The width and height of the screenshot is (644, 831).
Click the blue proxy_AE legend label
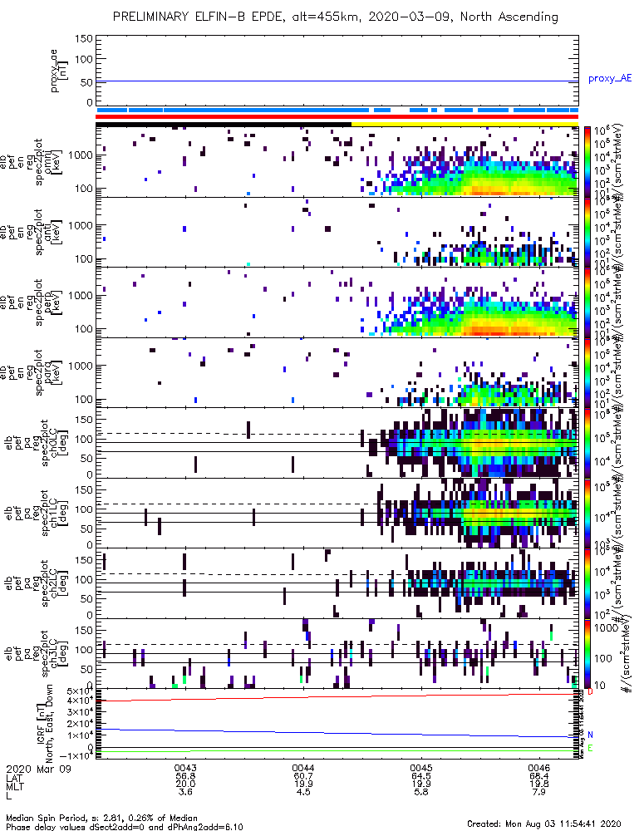[610, 78]
